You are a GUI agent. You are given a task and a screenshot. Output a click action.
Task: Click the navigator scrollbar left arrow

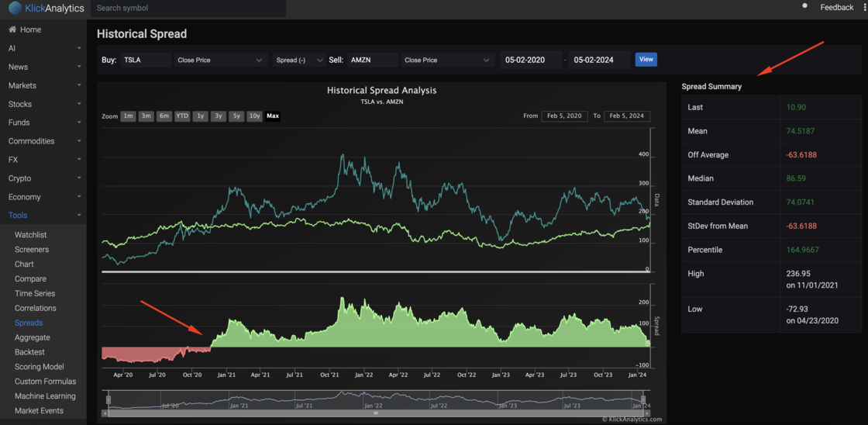[105, 413]
